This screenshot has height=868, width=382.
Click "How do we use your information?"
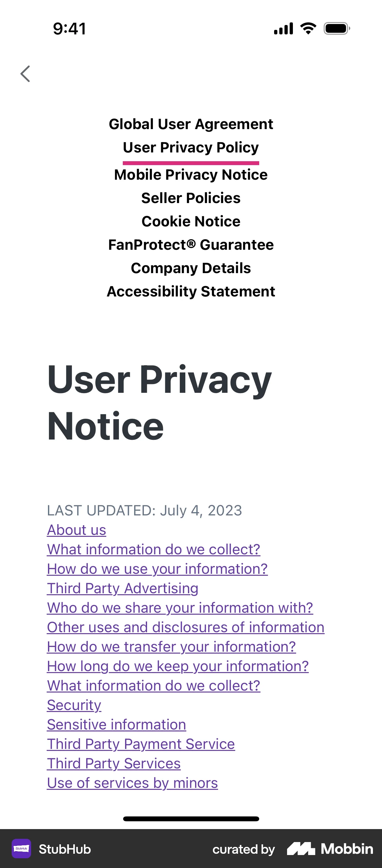pyautogui.click(x=157, y=569)
